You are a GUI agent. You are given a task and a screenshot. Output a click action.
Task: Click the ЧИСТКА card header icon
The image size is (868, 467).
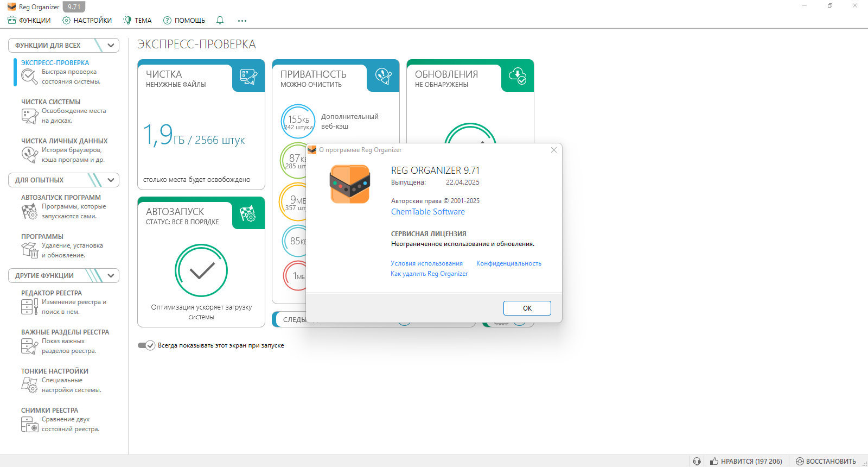248,77
